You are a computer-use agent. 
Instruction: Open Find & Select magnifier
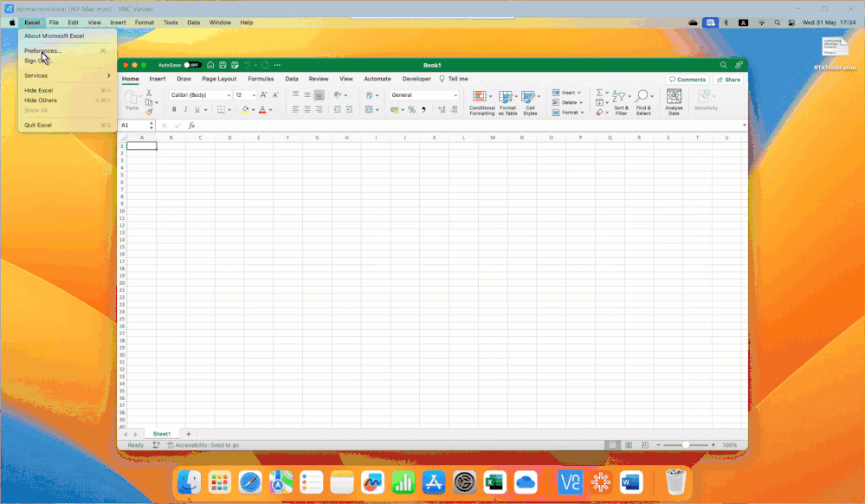pos(643,101)
